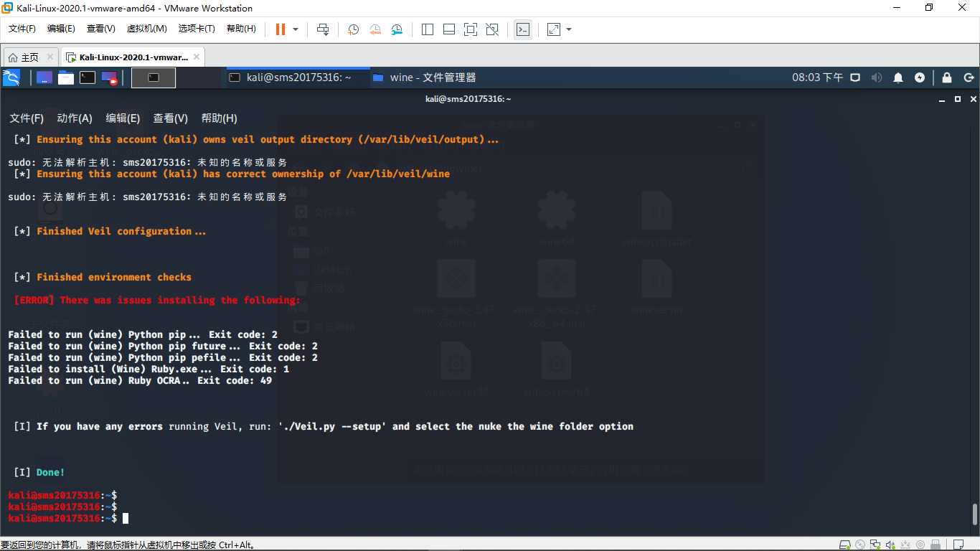This screenshot has width=980, height=551.
Task: Click the "[I] Done!" output line
Action: pos(39,472)
